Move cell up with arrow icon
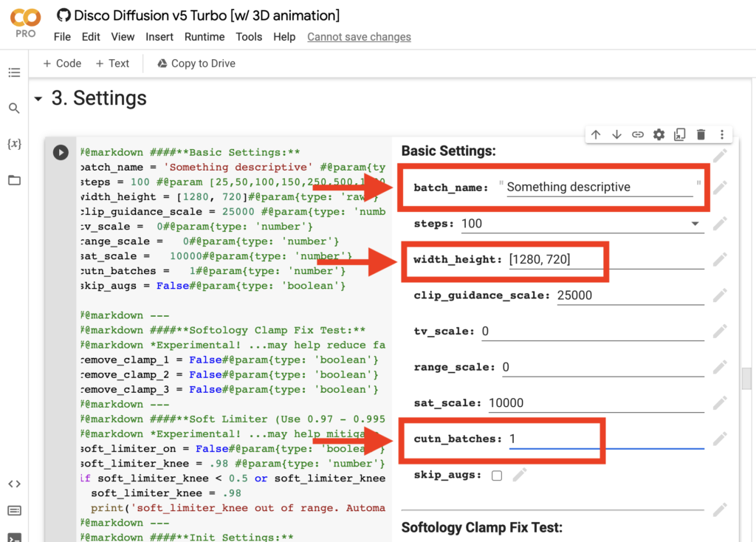Image resolution: width=756 pixels, height=542 pixels. point(596,134)
